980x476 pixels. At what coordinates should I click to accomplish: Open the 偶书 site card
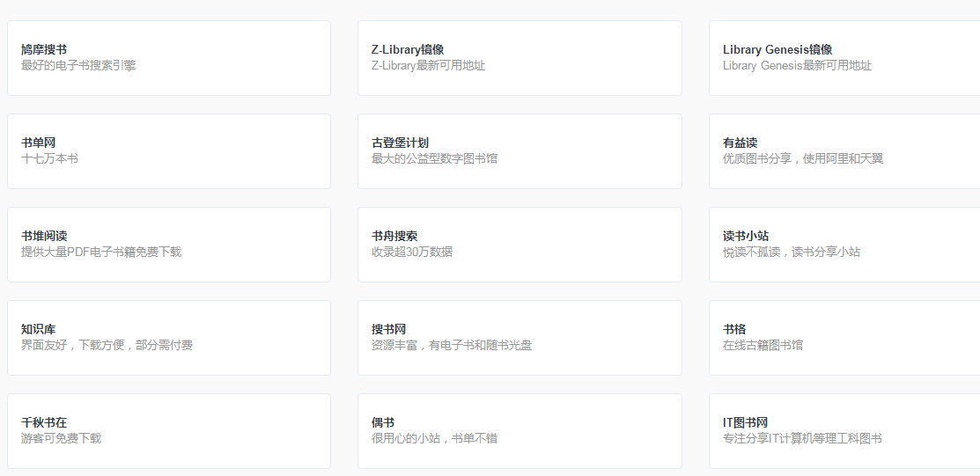click(x=519, y=431)
